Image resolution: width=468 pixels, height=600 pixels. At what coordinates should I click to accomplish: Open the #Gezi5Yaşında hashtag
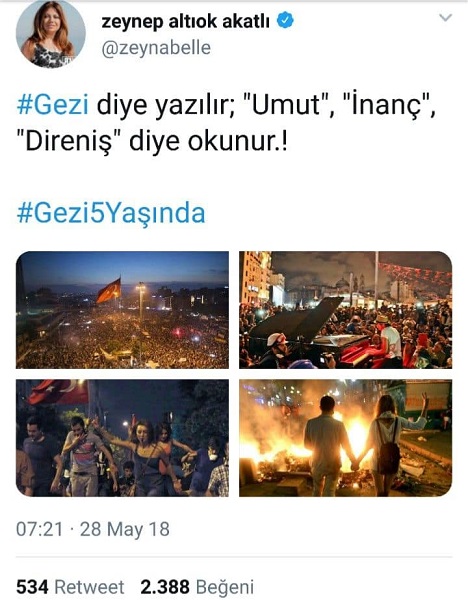pyautogui.click(x=111, y=213)
